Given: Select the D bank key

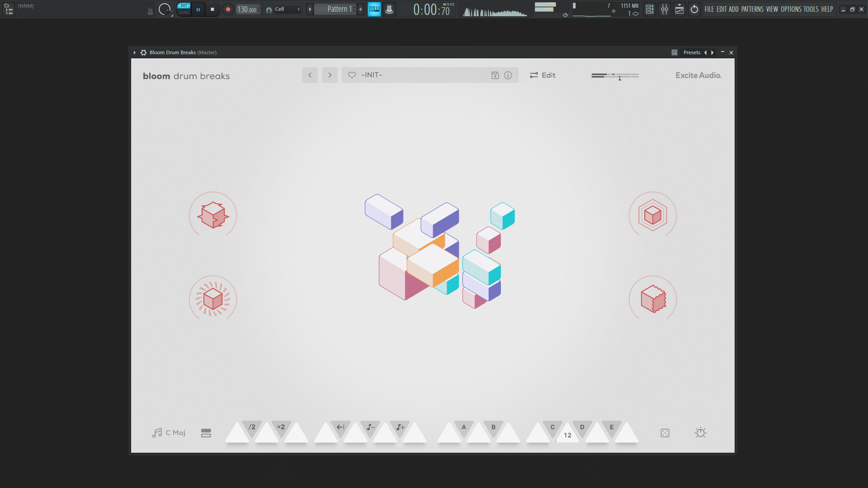Looking at the screenshot, I should (582, 427).
